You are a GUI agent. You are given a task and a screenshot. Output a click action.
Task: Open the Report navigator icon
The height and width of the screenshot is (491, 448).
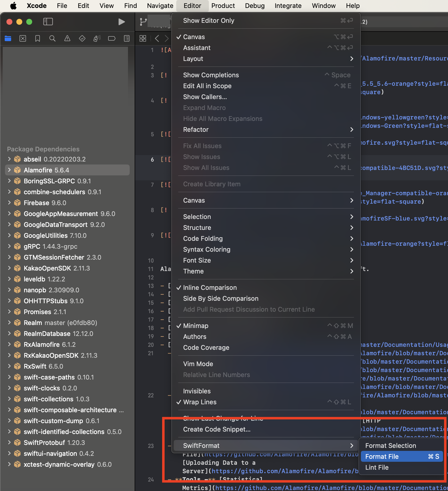[x=127, y=38]
